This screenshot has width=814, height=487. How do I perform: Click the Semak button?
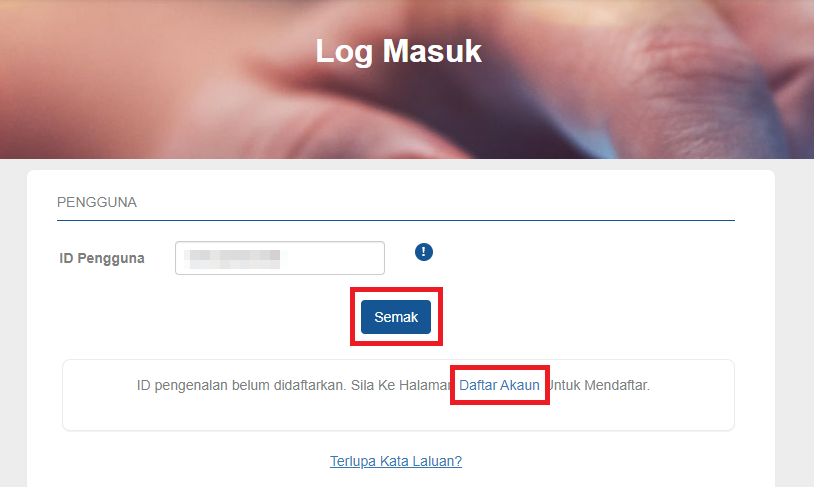click(x=396, y=317)
